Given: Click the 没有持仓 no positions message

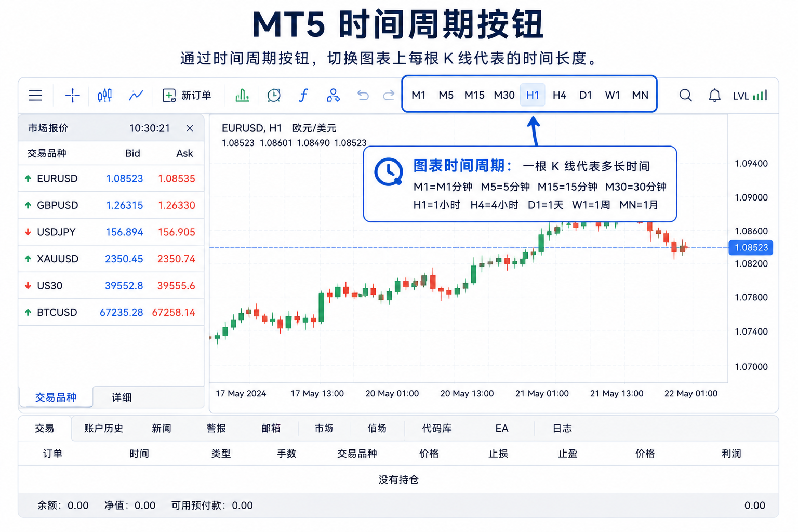Looking at the screenshot, I should tap(398, 480).
